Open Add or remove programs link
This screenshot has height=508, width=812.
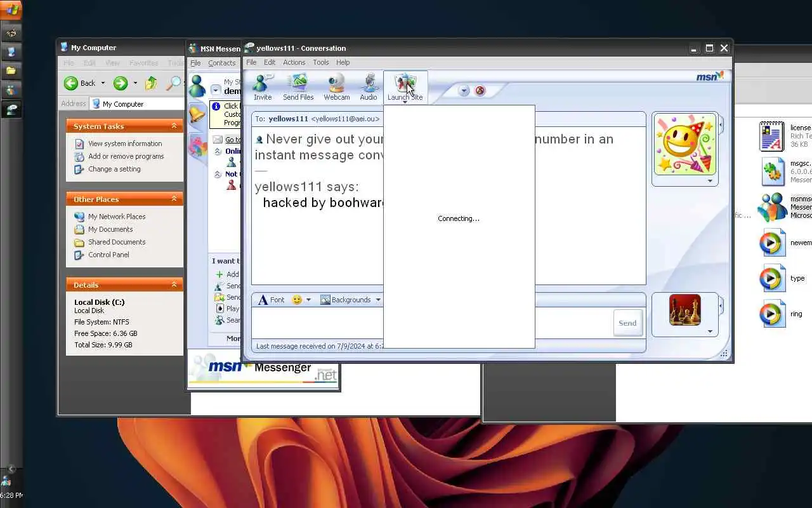pyautogui.click(x=126, y=156)
